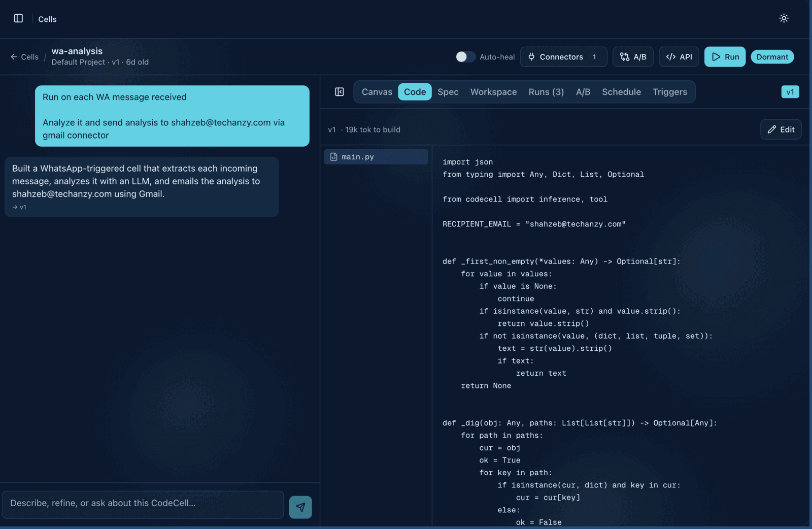Viewport: 812px width, 529px height.
Task: Open the v1 version selector badge
Action: click(790, 92)
